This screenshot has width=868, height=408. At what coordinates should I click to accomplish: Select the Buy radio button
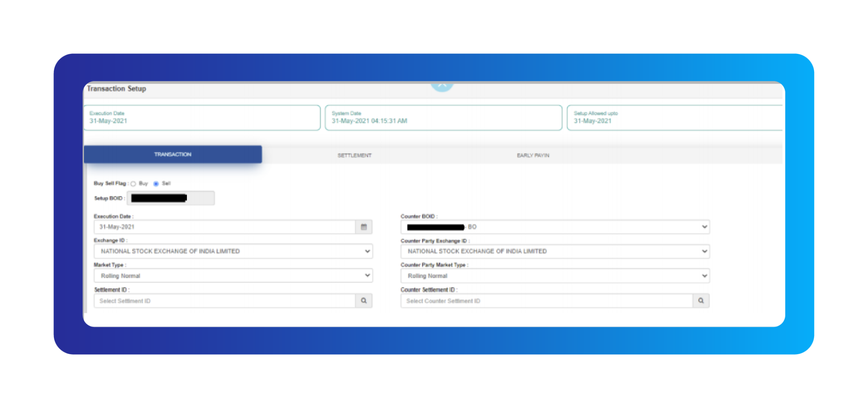[x=134, y=184]
